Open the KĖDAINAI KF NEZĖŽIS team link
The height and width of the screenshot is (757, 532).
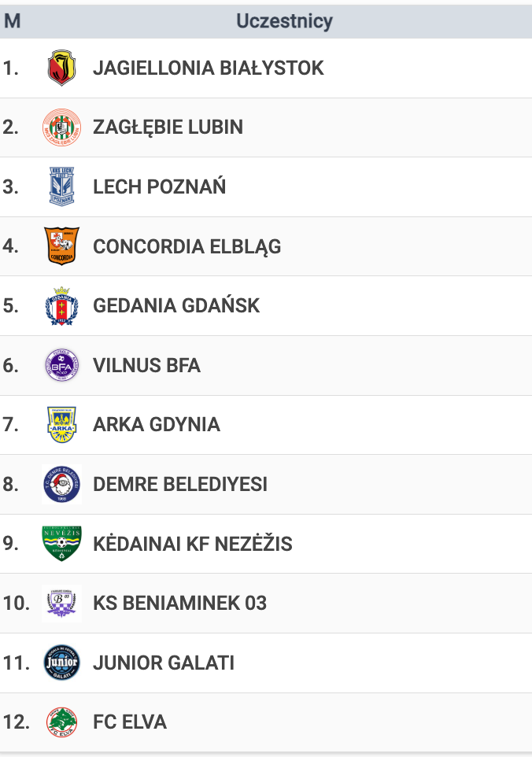click(193, 544)
